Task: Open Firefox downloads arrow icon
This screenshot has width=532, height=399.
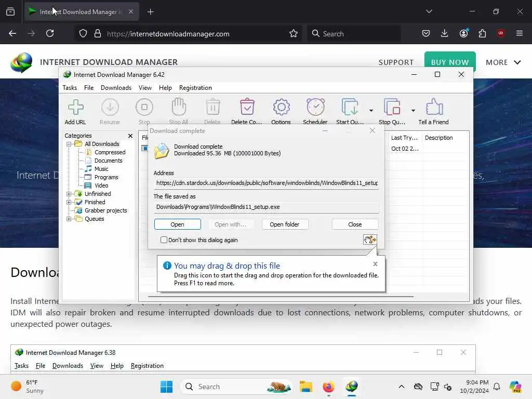Action: point(445,33)
